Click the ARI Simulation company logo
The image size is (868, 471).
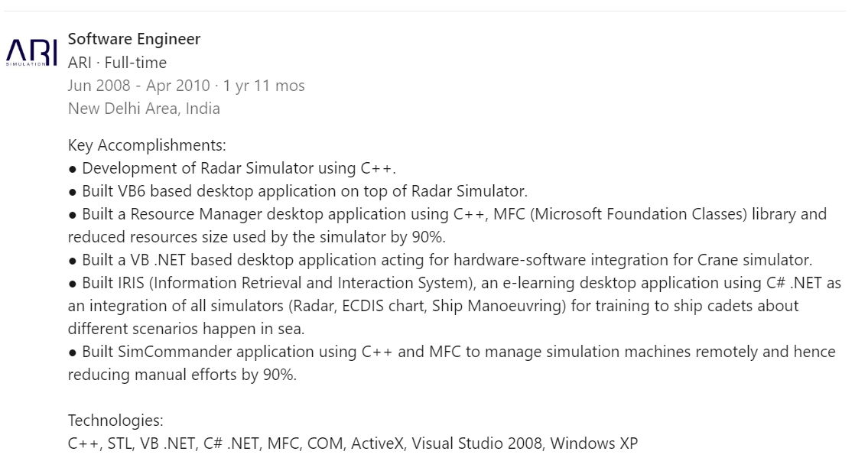(x=31, y=52)
